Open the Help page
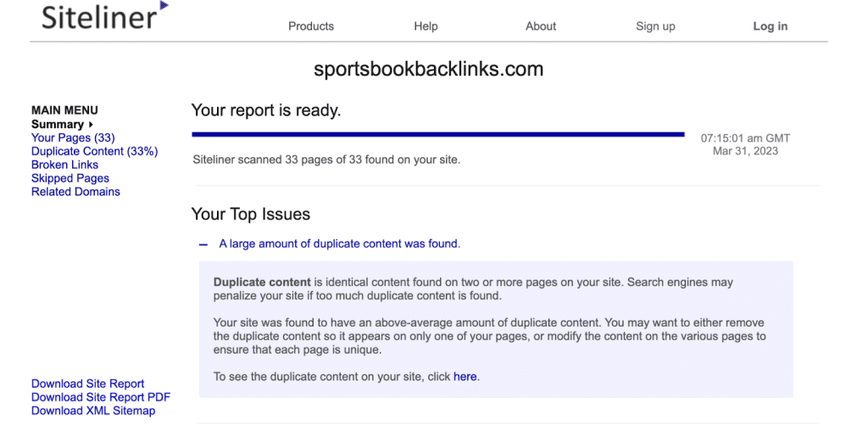Screen dimensions: 868x431 [426, 26]
